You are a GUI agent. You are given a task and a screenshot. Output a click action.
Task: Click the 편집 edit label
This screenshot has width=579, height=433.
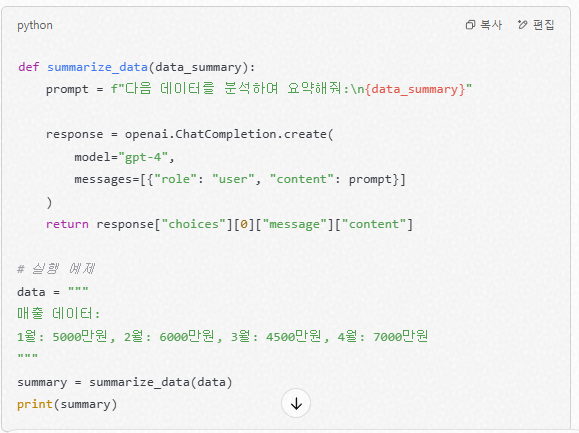click(x=544, y=25)
